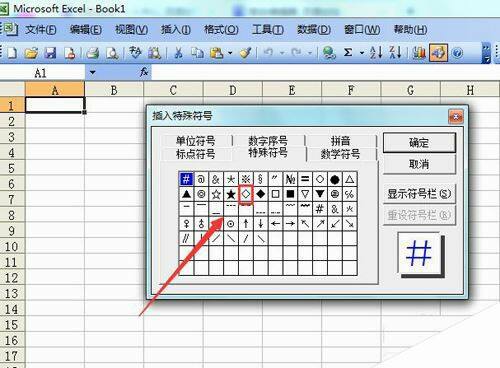500x368 pixels.
Task: Open the 帮助(H) menu
Action: (x=410, y=30)
